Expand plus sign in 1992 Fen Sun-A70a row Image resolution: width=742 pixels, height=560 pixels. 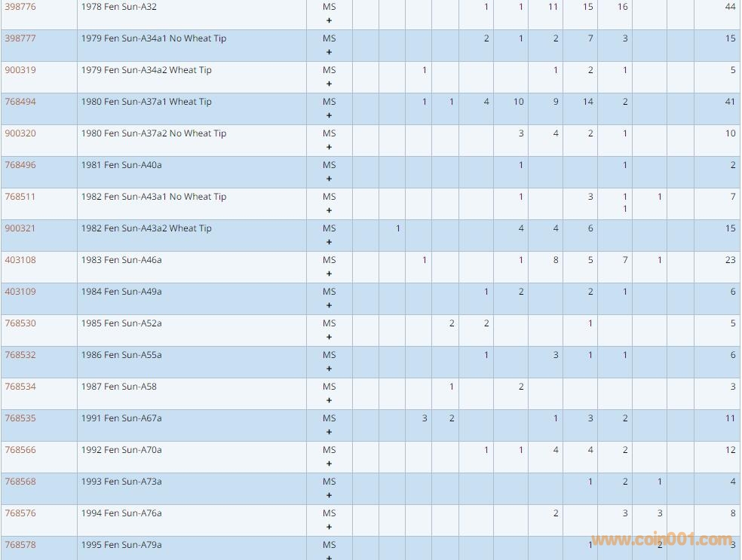click(329, 464)
